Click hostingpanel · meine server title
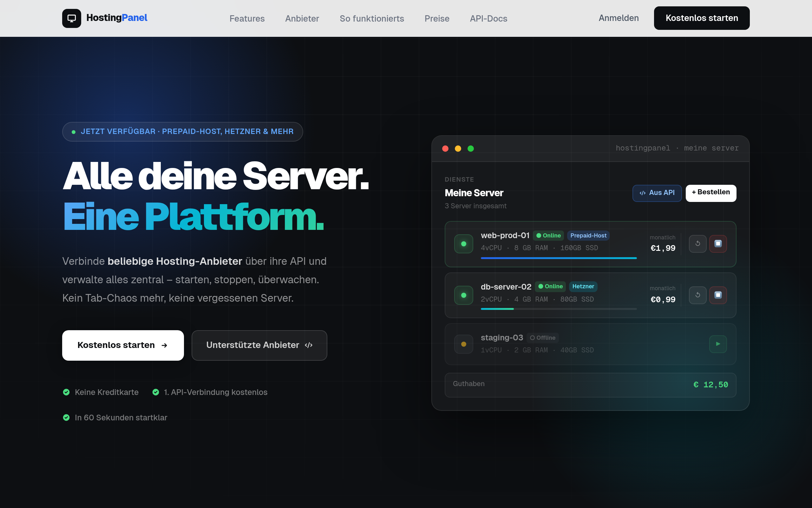Image resolution: width=812 pixels, height=508 pixels. coord(677,148)
